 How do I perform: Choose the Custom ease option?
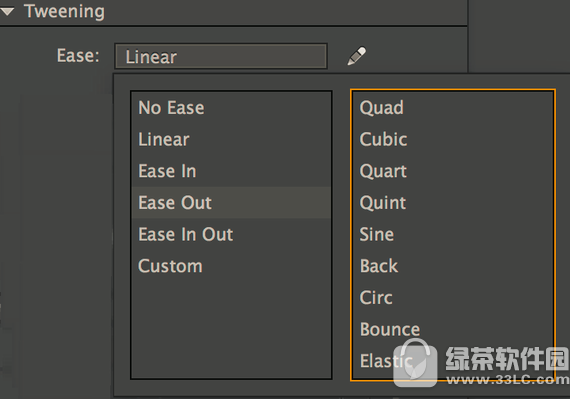point(231,266)
